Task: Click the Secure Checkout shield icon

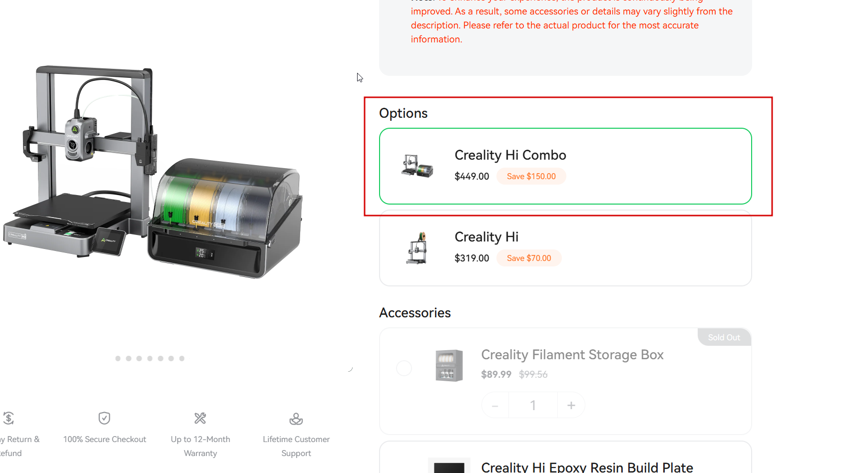Action: [104, 418]
